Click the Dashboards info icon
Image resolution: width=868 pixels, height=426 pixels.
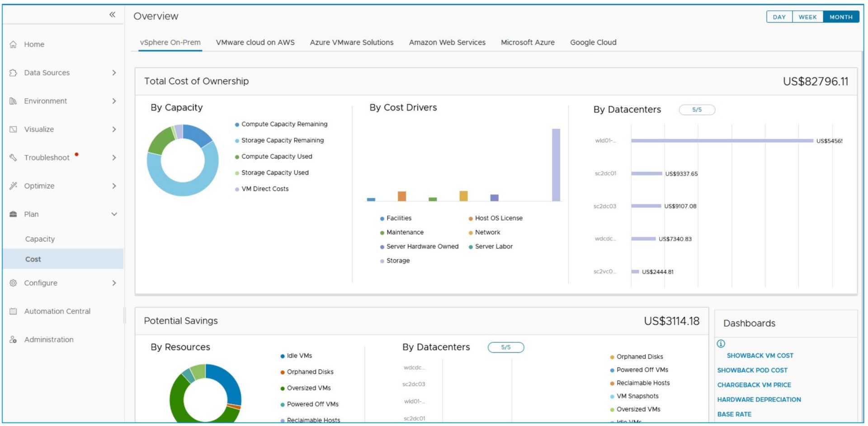pos(721,344)
